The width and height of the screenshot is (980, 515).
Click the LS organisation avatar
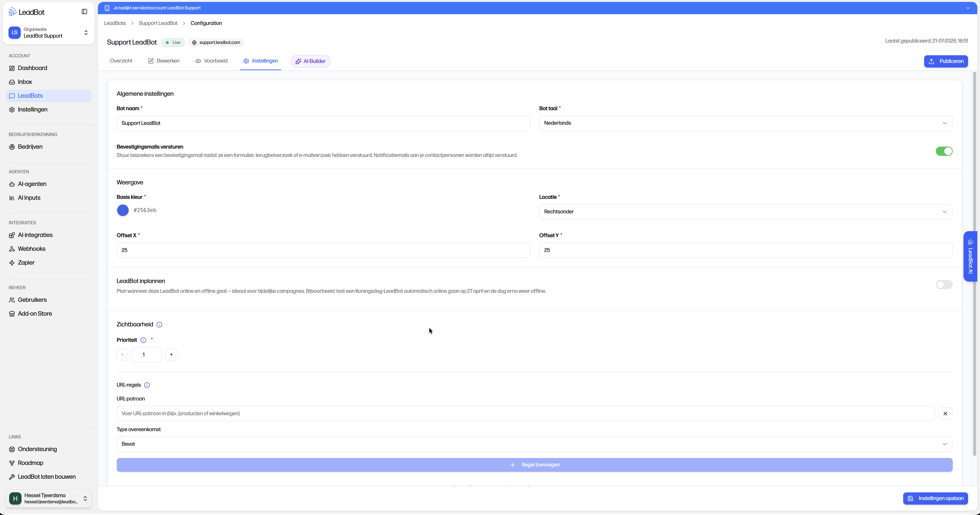(14, 33)
